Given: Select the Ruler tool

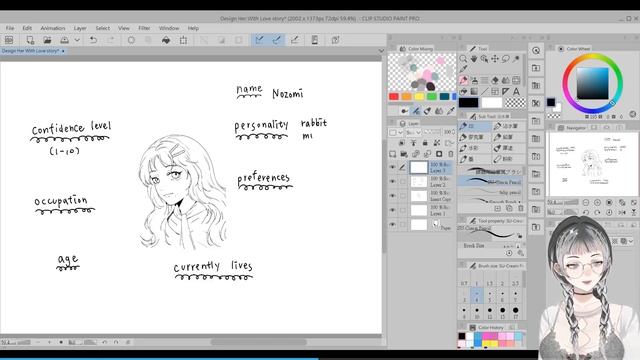Looking at the screenshot, I should [x=506, y=91].
